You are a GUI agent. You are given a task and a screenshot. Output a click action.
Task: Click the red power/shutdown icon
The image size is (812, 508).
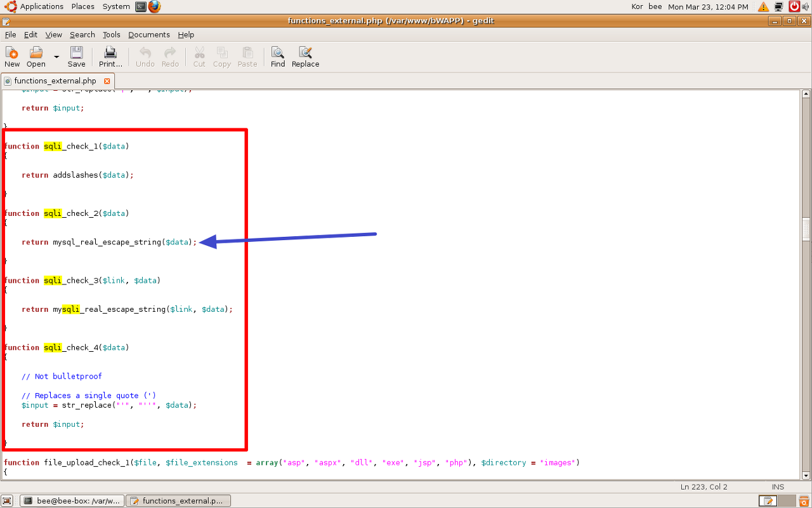pyautogui.click(x=794, y=6)
